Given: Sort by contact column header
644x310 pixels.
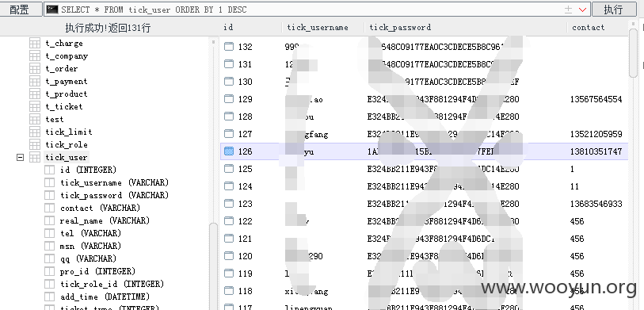Looking at the screenshot, I should [588, 28].
